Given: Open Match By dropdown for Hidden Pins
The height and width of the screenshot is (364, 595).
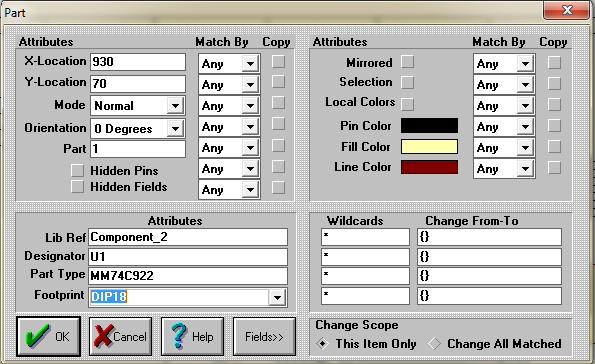Looking at the screenshot, I should point(250,169).
